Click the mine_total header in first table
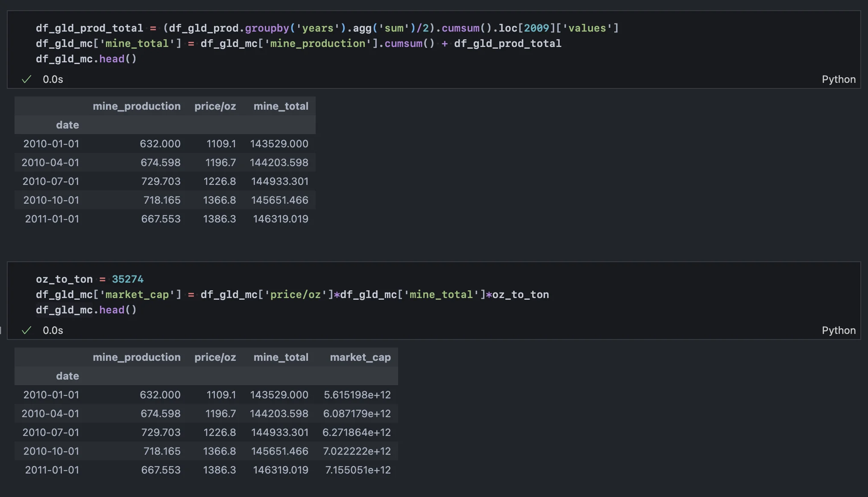868x497 pixels. tap(281, 106)
